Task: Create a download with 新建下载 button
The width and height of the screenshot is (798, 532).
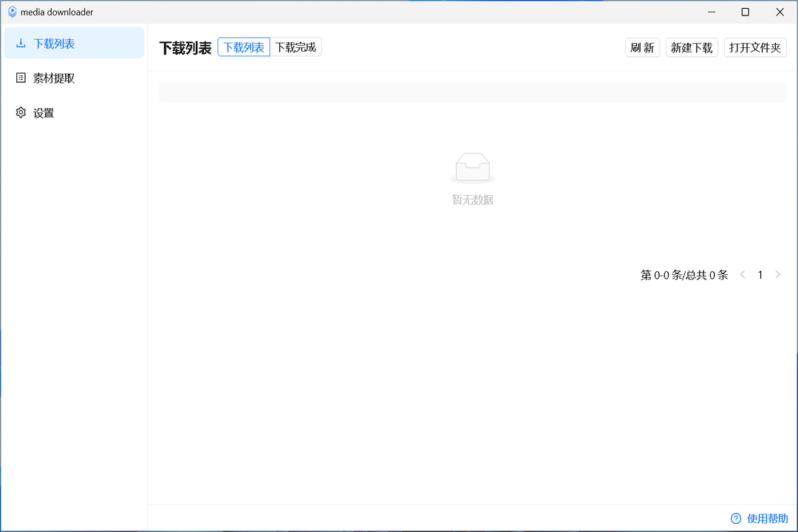Action: [x=692, y=48]
